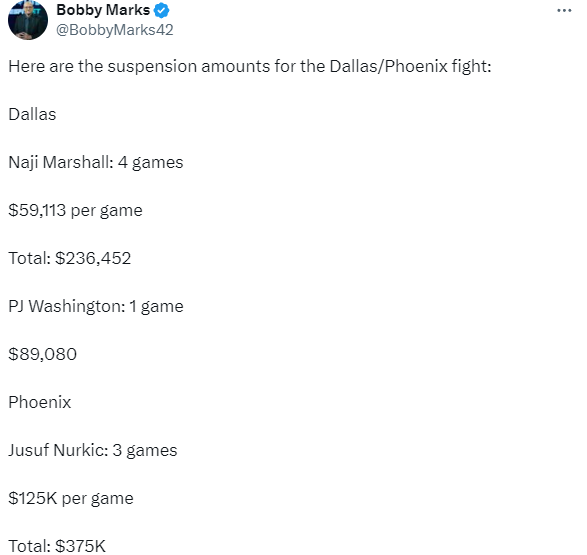Select the 'Phoenix' team heading
This screenshot has height=555, width=587.
tap(40, 402)
